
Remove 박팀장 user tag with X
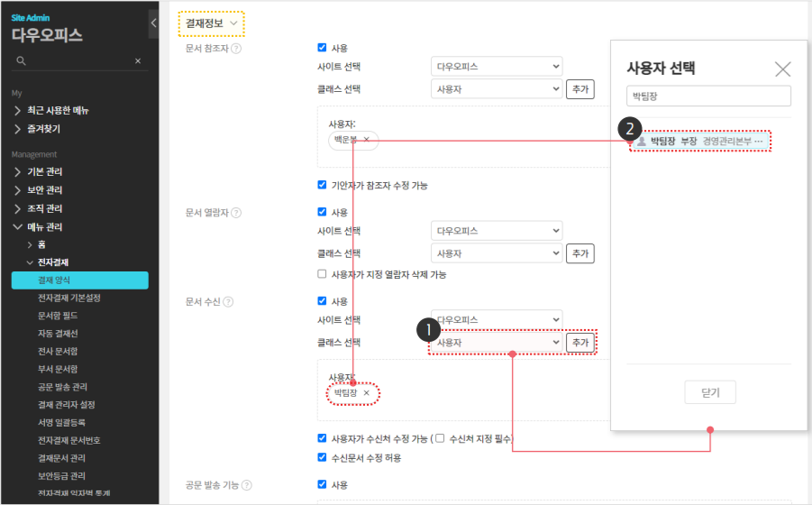(x=366, y=393)
